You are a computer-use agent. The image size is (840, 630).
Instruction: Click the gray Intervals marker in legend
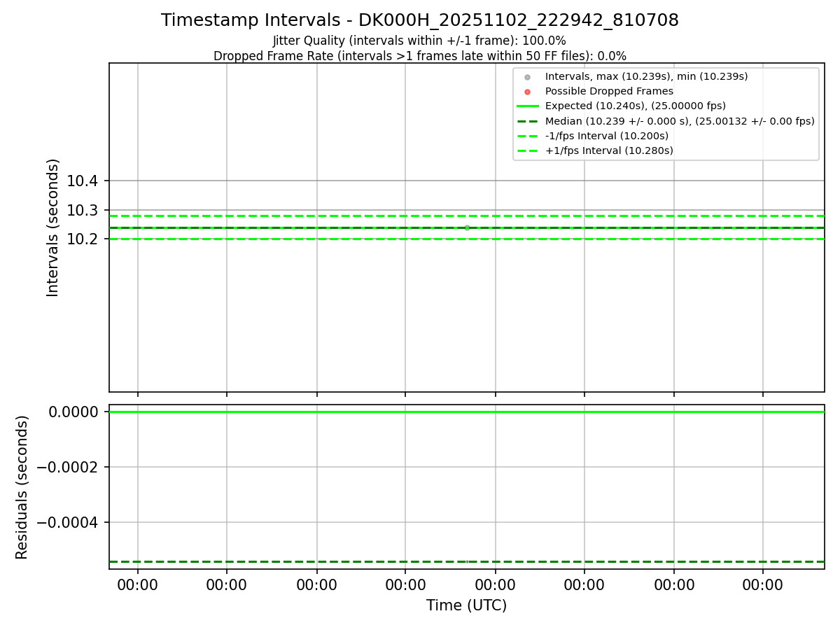tap(527, 76)
